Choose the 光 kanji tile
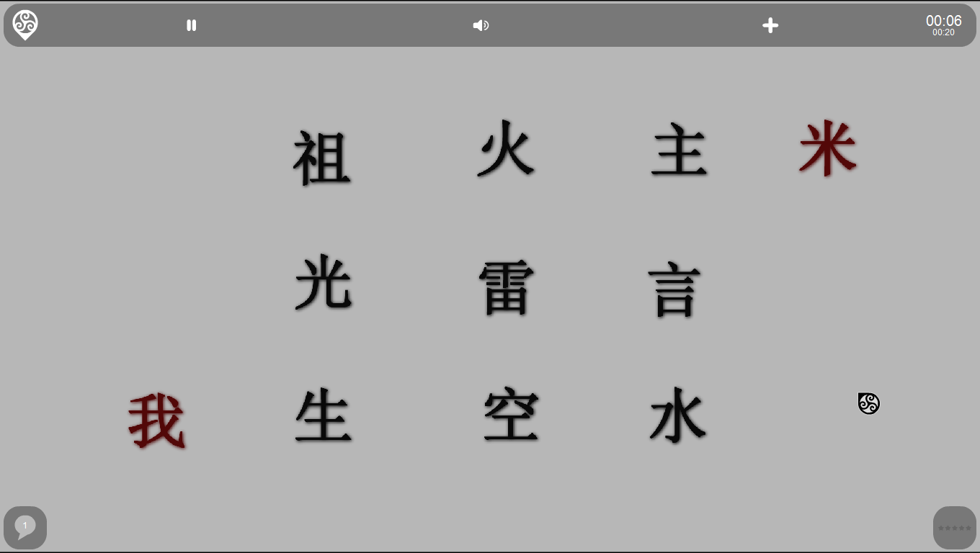The image size is (980, 553). tap(324, 282)
